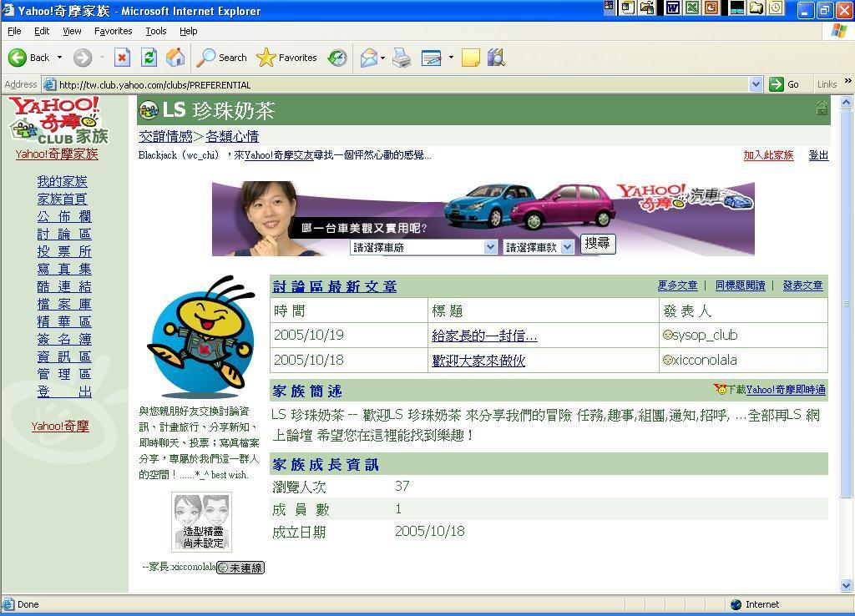Click the vertical scrollbar up arrow
855x616 pixels.
(847, 102)
